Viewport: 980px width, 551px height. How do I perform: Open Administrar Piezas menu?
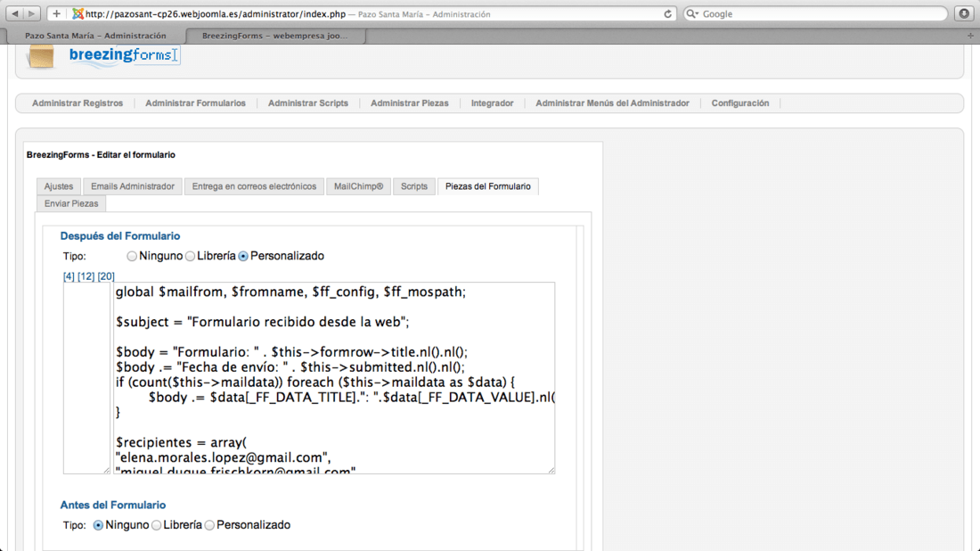(410, 103)
